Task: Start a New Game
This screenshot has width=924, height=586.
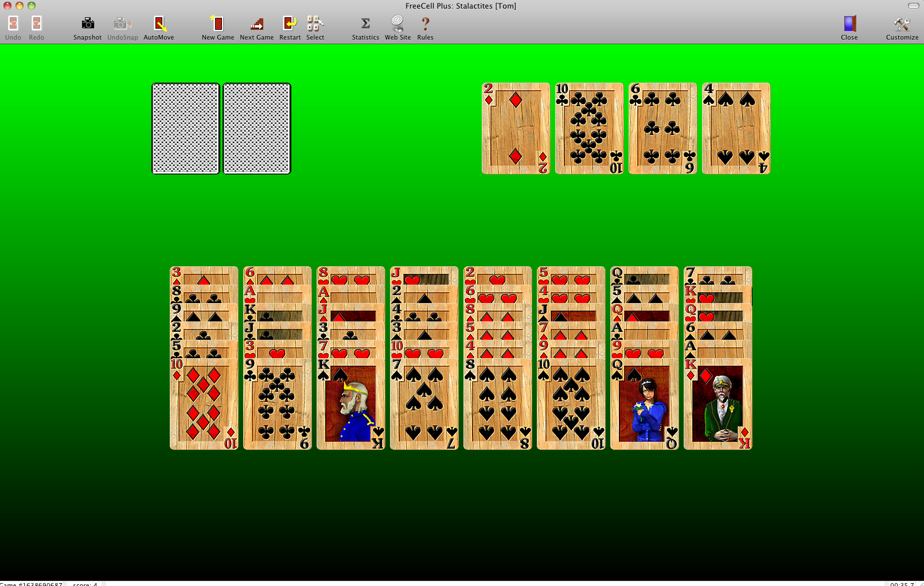Action: 217,24
